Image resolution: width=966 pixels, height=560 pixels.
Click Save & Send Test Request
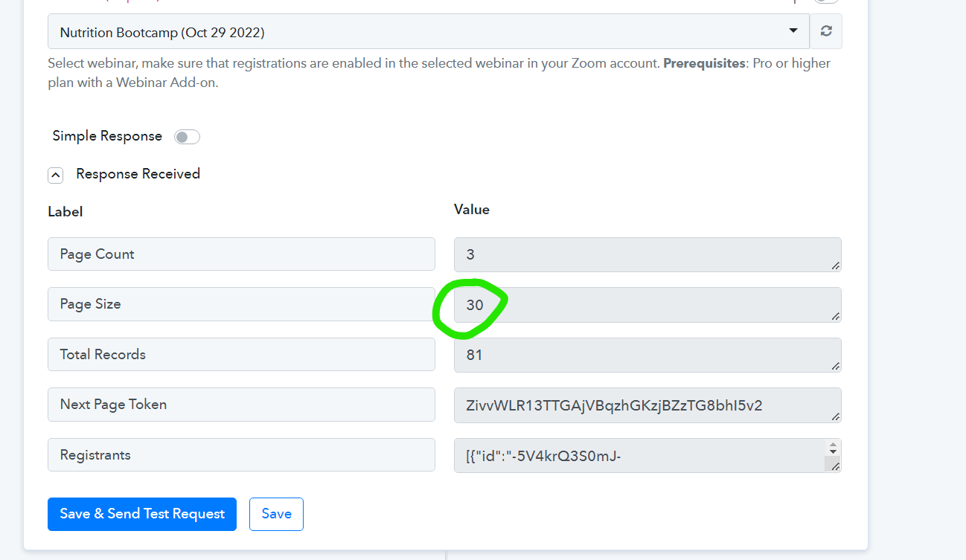pyautogui.click(x=142, y=514)
